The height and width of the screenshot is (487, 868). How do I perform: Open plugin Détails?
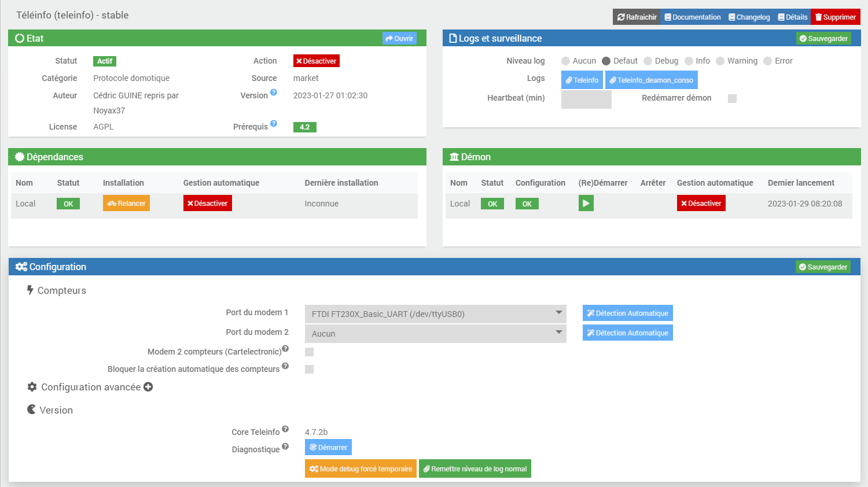point(793,17)
